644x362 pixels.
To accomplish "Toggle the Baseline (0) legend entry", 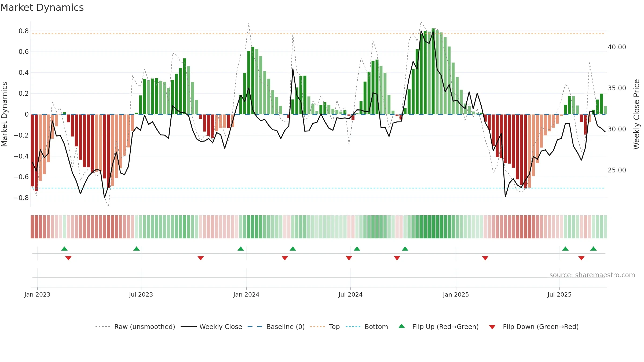I will pos(276,327).
